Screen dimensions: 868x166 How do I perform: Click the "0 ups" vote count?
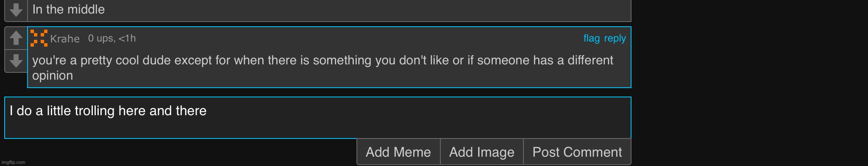[x=101, y=39]
